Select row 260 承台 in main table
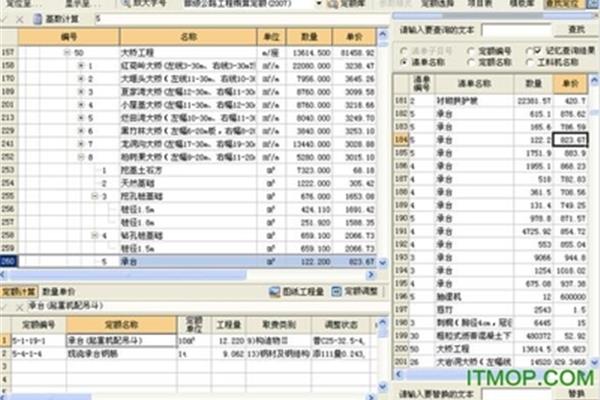This screenshot has width=600, height=400. (188, 261)
